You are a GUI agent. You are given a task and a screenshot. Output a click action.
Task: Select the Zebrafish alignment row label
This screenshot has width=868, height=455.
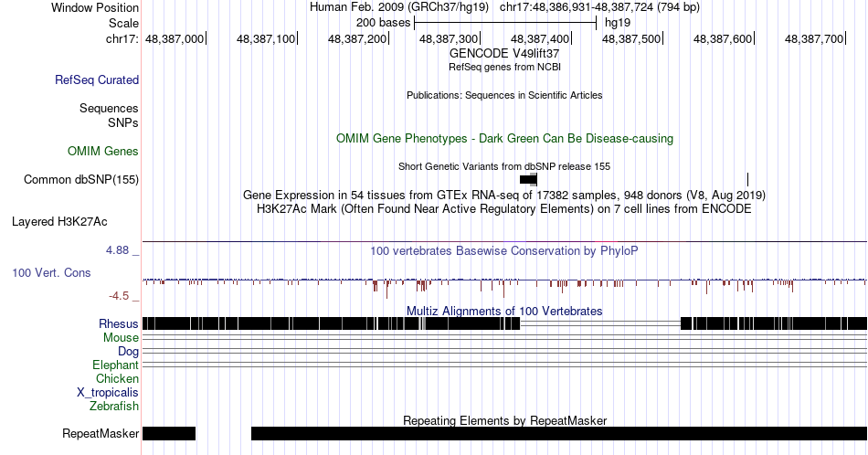click(114, 406)
